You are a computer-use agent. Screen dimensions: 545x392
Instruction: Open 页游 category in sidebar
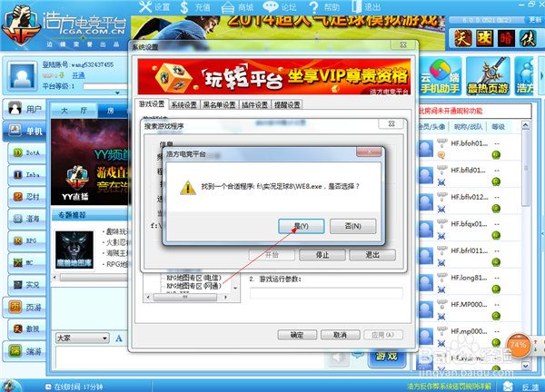tap(25, 308)
